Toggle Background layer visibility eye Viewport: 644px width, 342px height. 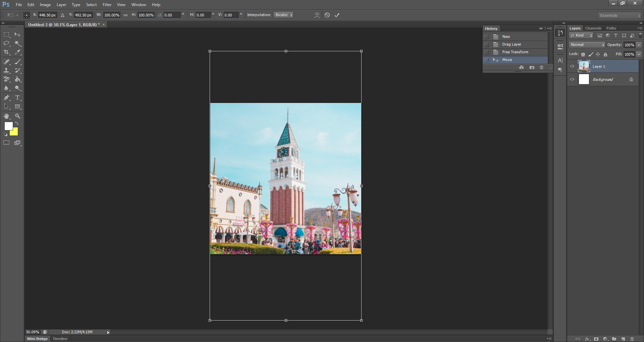pos(572,79)
